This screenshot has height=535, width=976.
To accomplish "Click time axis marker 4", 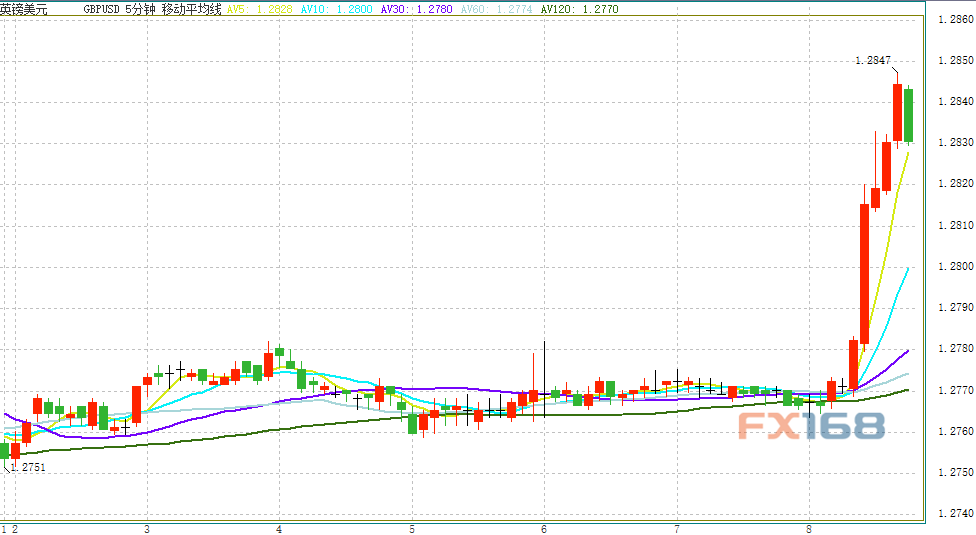I will click(x=279, y=528).
